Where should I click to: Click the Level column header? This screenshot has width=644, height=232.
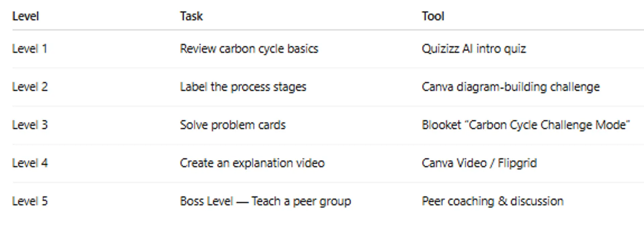25,16
